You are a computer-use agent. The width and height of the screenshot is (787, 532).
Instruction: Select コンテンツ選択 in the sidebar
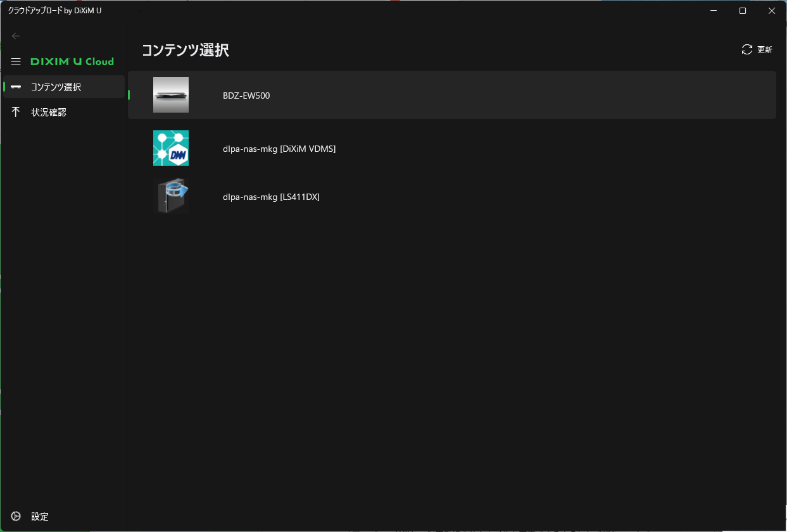pos(64,87)
